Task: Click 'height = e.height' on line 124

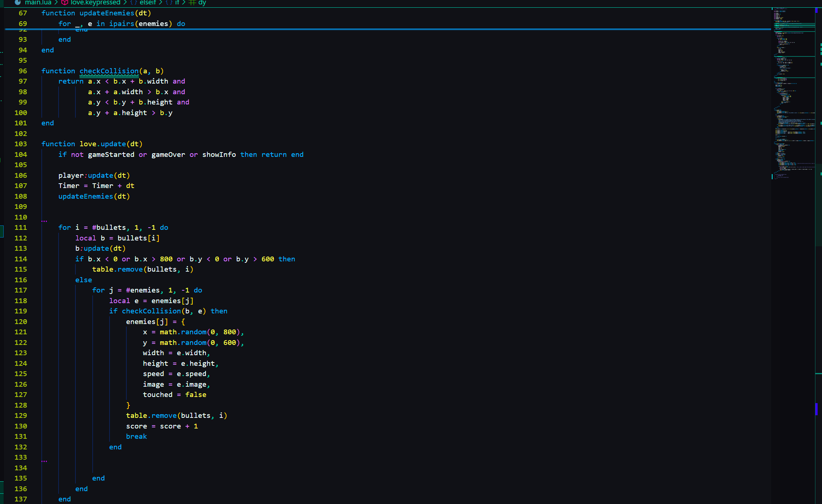Action: pos(179,364)
